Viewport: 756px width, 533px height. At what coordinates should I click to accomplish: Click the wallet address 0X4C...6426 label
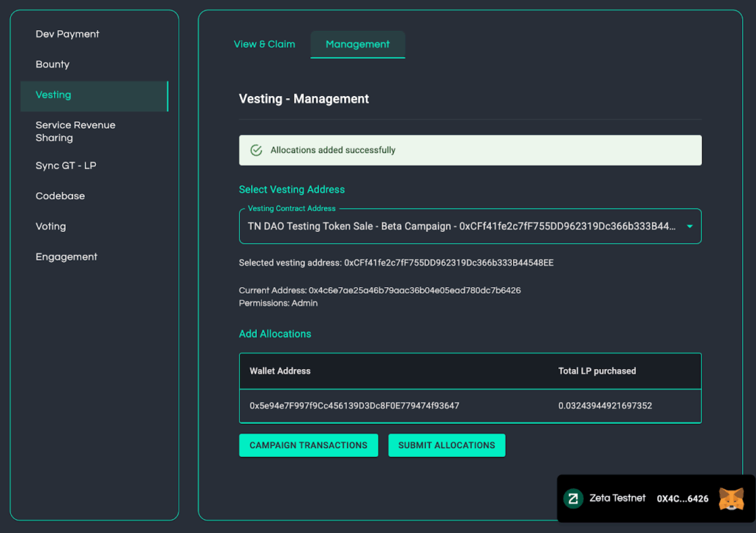tap(682, 499)
